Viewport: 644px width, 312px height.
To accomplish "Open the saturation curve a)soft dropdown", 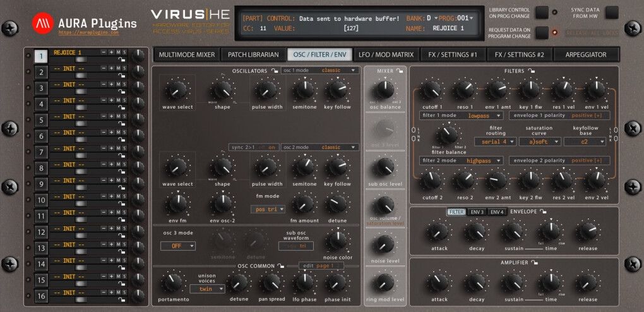I will pyautogui.click(x=540, y=142).
